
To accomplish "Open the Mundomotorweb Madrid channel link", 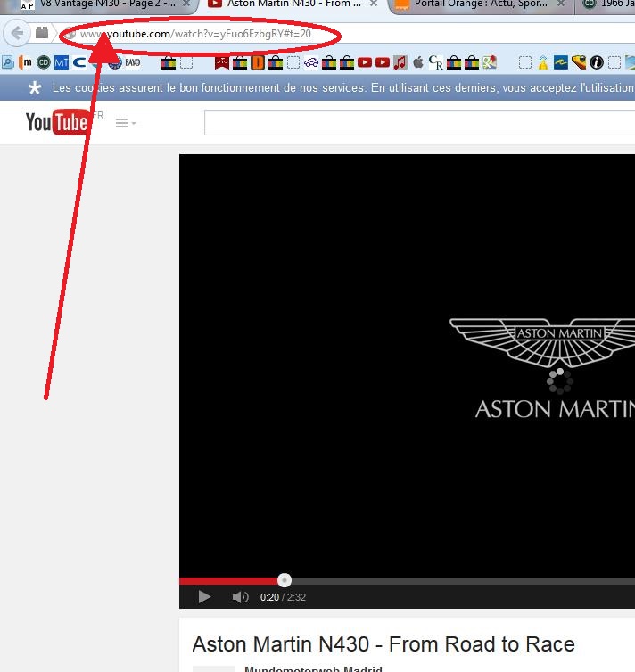I will tap(313, 668).
